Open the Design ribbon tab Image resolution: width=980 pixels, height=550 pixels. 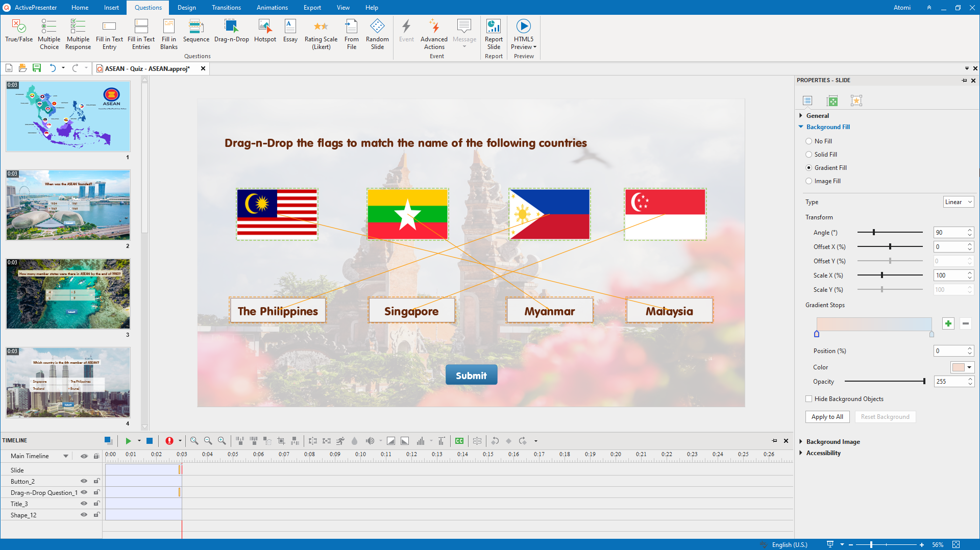pyautogui.click(x=186, y=8)
